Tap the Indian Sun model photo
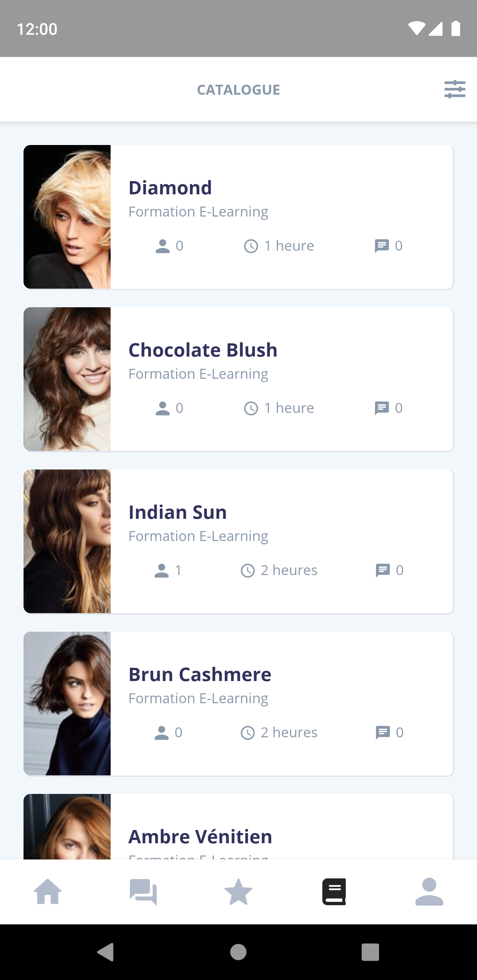 click(67, 541)
